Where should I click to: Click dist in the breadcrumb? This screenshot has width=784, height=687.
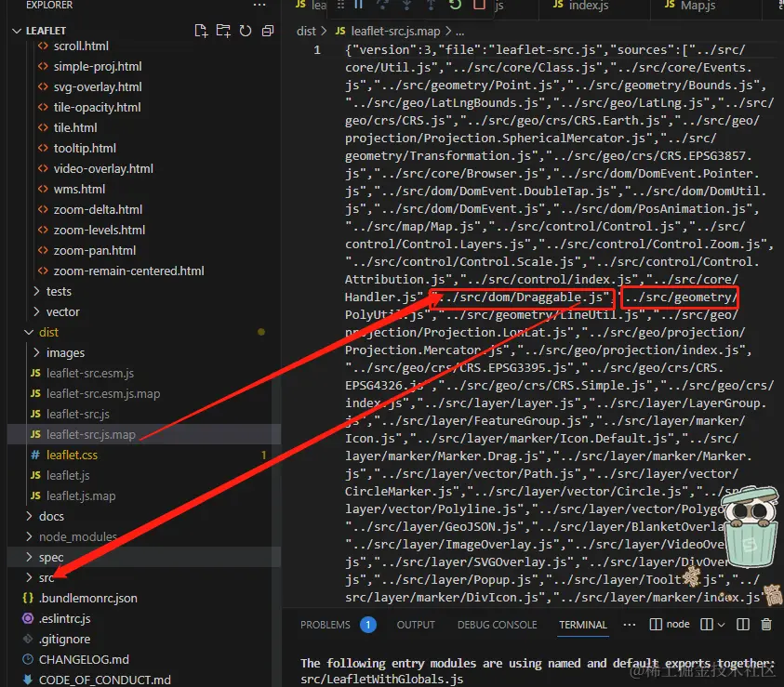coord(306,31)
